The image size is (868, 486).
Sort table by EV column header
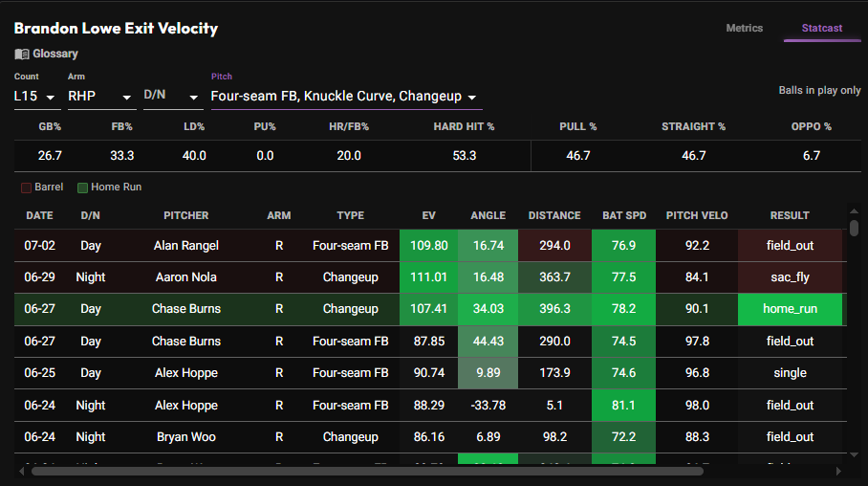(x=428, y=215)
